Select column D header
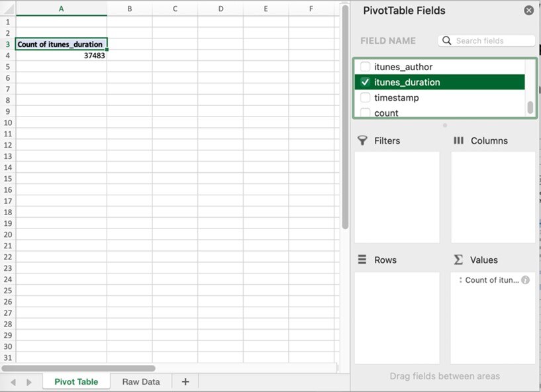 point(221,9)
